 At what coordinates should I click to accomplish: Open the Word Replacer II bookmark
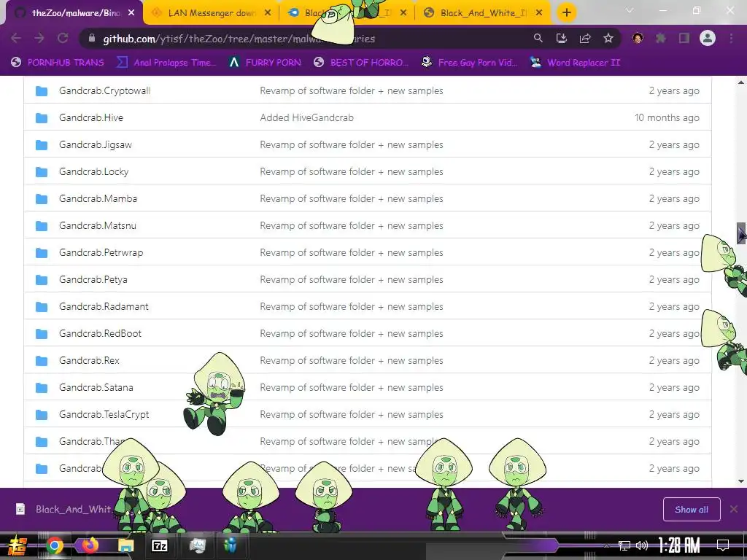pyautogui.click(x=575, y=63)
